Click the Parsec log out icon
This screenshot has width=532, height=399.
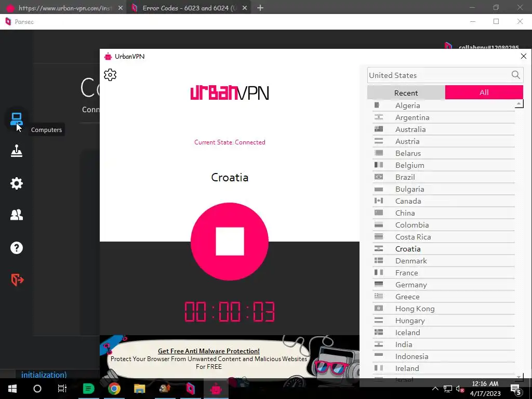(x=17, y=280)
